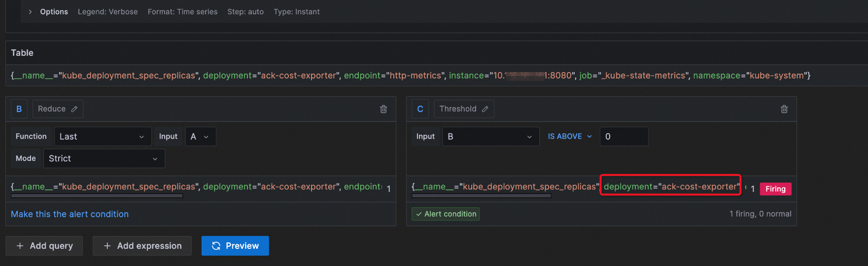The image size is (868, 266).
Task: Open Threshold Input dropdown set to B
Action: pyautogui.click(x=490, y=137)
